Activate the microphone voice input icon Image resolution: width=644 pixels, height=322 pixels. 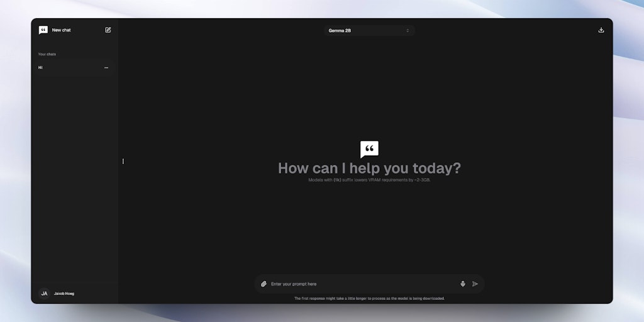pyautogui.click(x=463, y=284)
